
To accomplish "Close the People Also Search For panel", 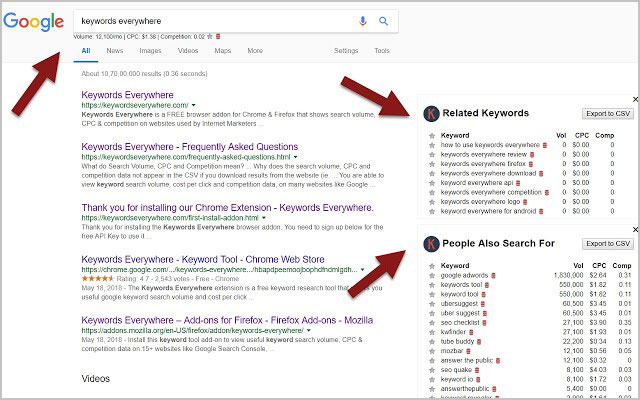I will click(635, 230).
